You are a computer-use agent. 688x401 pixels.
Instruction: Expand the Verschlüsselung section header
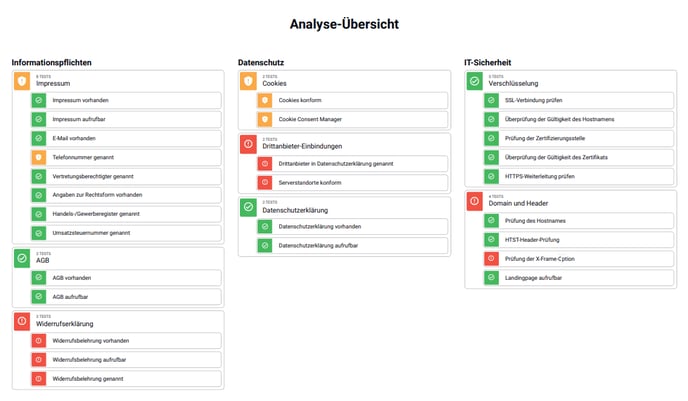point(571,82)
